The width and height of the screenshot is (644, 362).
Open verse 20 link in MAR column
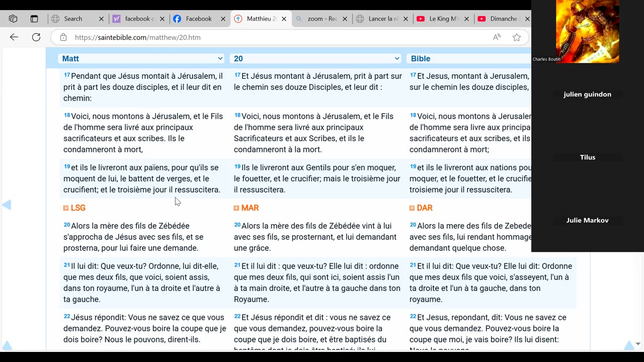(237, 225)
